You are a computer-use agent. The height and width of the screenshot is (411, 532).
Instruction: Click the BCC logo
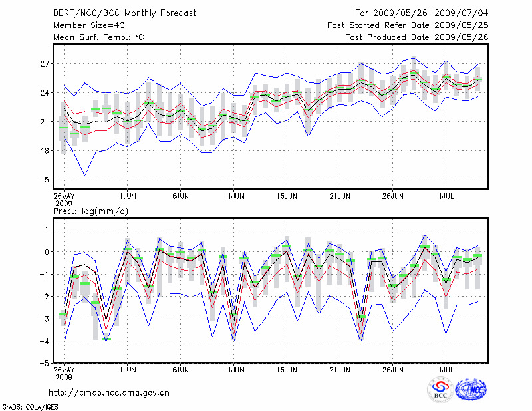(x=440, y=390)
